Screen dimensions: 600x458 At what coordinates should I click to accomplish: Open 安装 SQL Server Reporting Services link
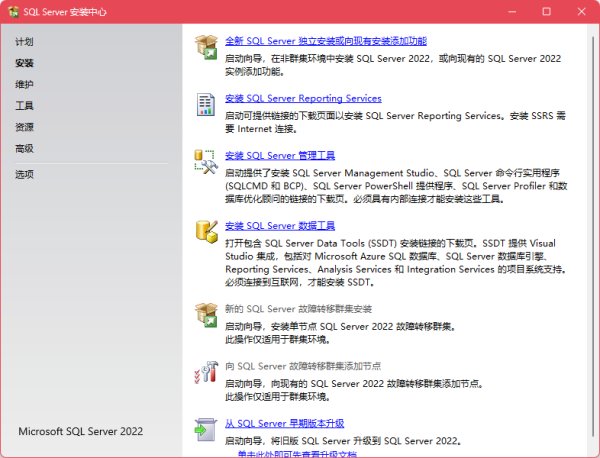coord(303,98)
